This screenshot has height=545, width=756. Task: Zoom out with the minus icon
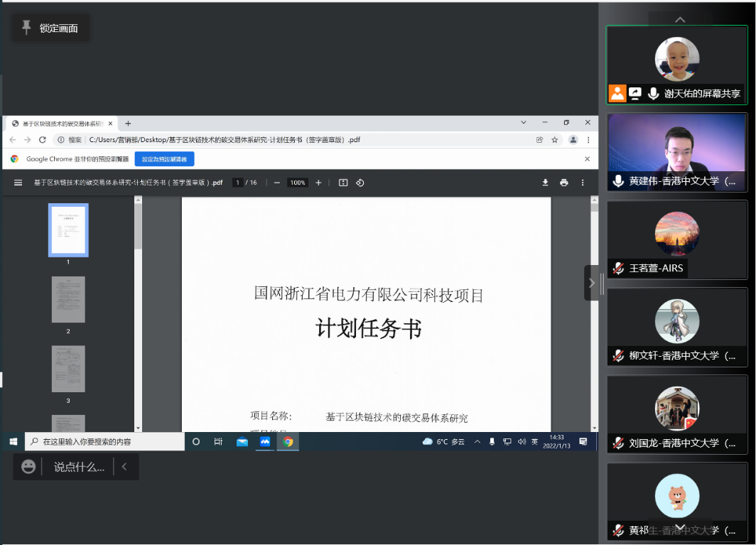277,183
